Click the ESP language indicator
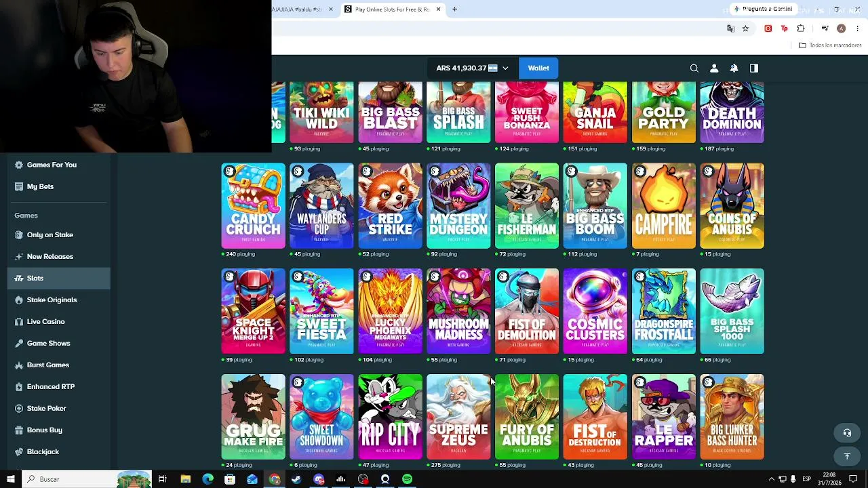 [x=806, y=479]
